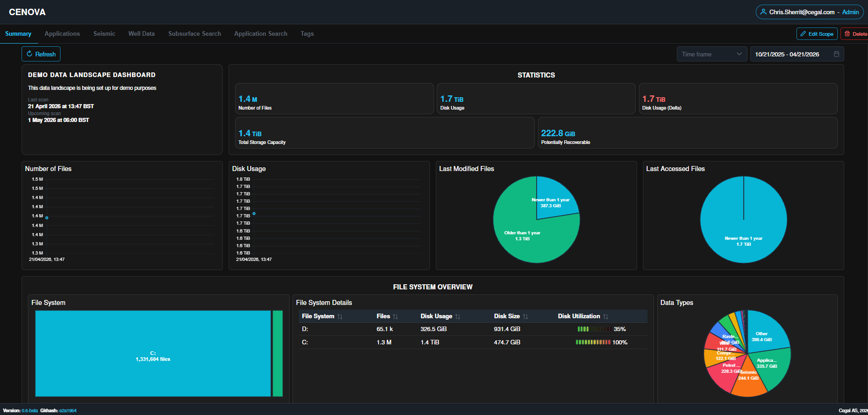Click the 326.5 GiB disk usage cell
This screenshot has height=415, width=868.
(x=434, y=329)
